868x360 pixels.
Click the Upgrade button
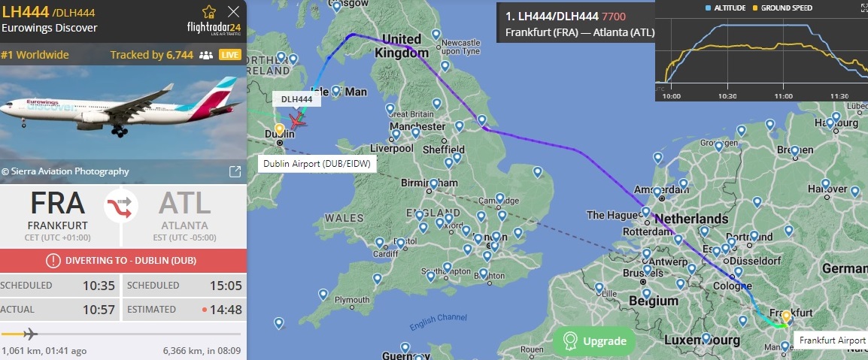[594, 341]
